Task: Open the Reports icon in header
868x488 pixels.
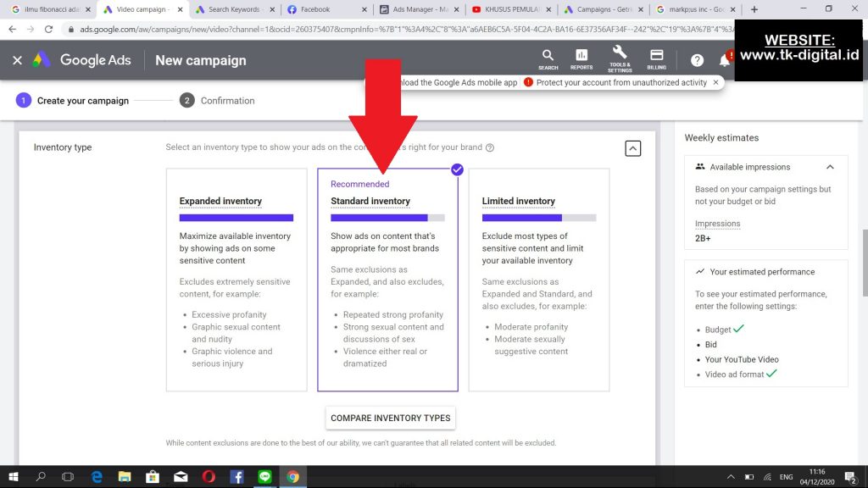Action: pyautogui.click(x=581, y=59)
